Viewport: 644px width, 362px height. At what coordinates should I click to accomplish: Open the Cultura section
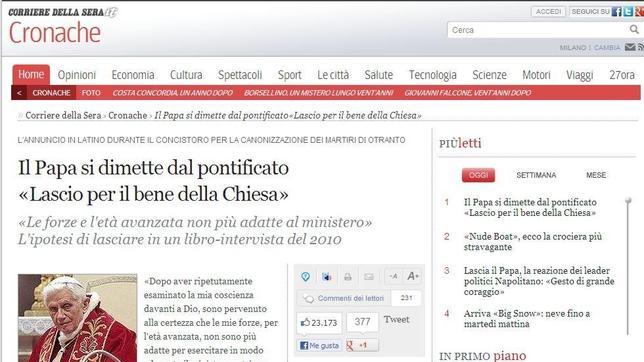pyautogui.click(x=186, y=75)
